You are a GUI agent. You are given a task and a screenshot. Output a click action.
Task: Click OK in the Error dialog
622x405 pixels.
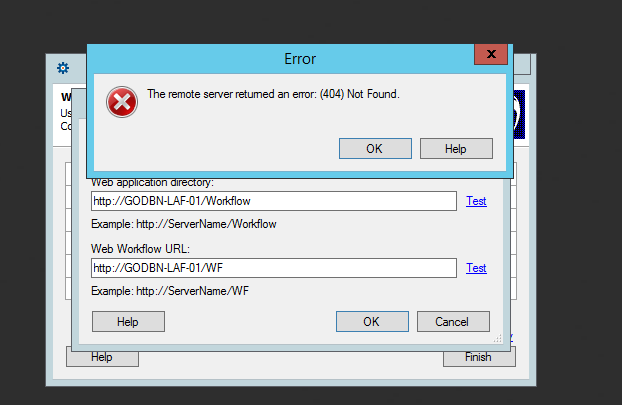(x=375, y=149)
